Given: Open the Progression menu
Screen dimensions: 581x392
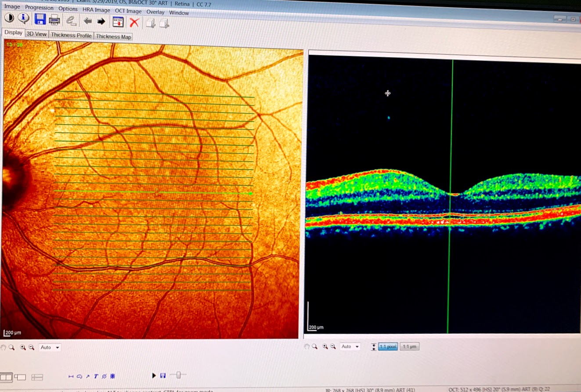Looking at the screenshot, I should pos(39,8).
